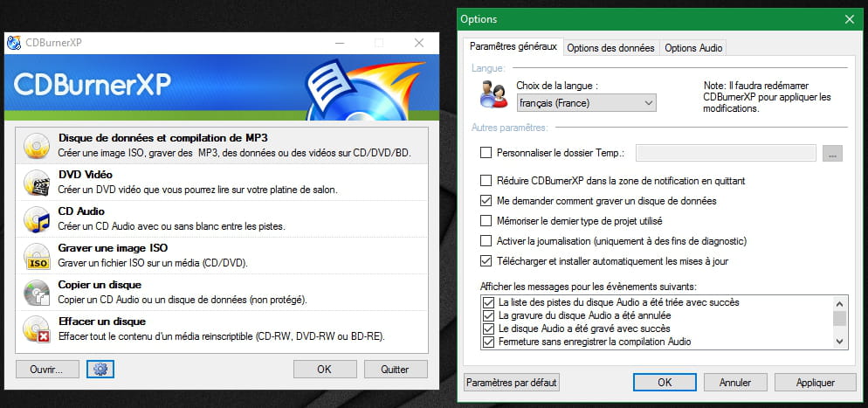The image size is (868, 408).
Task: Uncheck La liste des pistes triée avec succès
Action: pos(488,303)
